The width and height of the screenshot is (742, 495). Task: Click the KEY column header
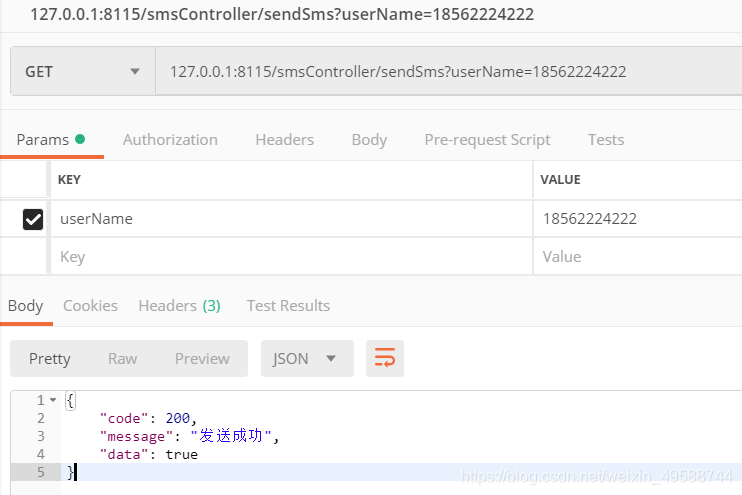(69, 180)
